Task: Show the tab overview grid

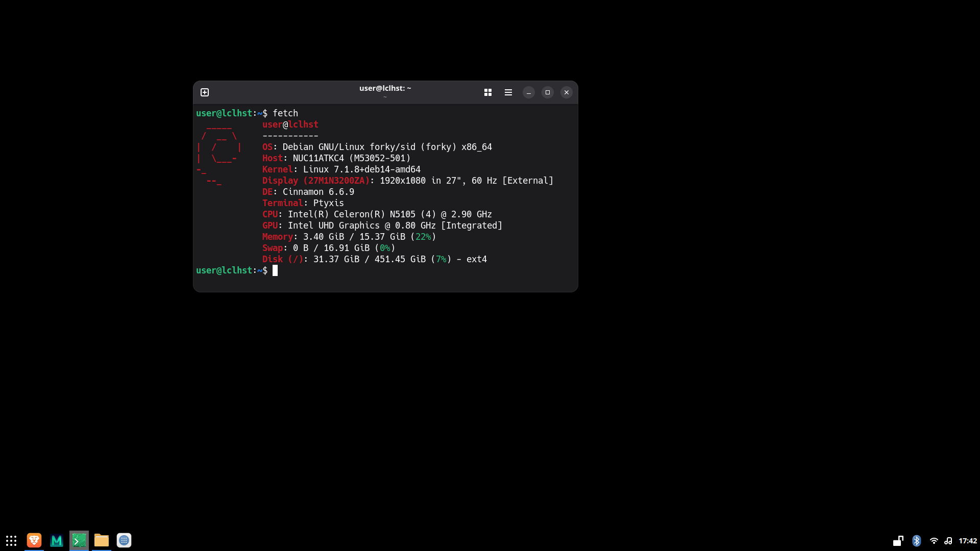Action: click(488, 92)
